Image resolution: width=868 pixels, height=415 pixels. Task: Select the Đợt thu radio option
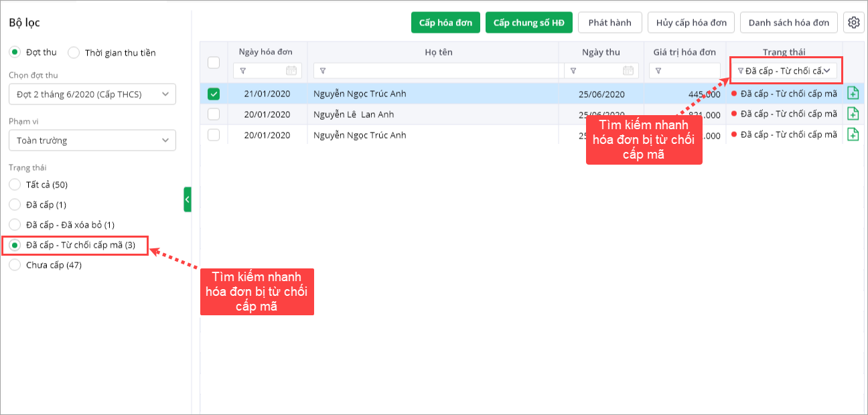coord(15,52)
